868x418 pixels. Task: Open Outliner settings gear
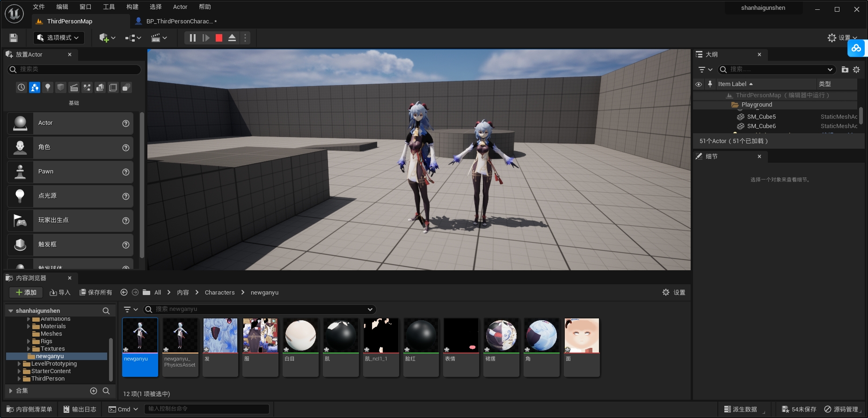(x=856, y=70)
